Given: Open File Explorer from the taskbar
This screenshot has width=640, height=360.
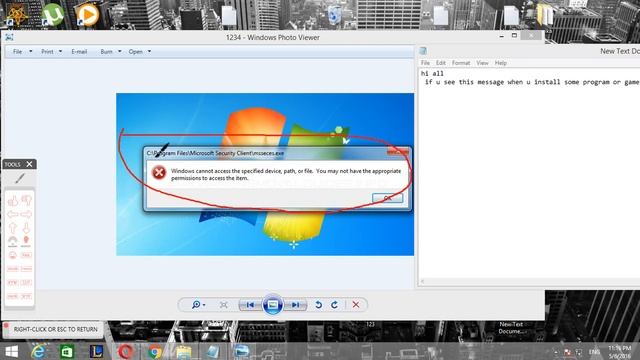Looking at the screenshot, I should pyautogui.click(x=184, y=351).
